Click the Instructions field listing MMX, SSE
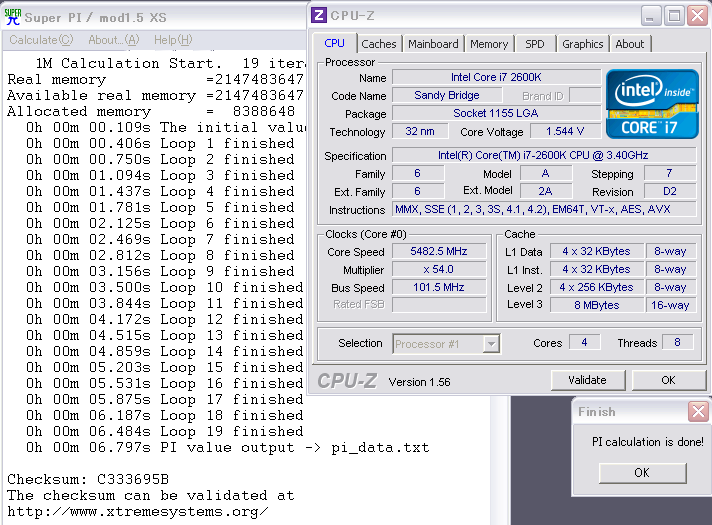This screenshot has height=525, width=712. coord(544,209)
